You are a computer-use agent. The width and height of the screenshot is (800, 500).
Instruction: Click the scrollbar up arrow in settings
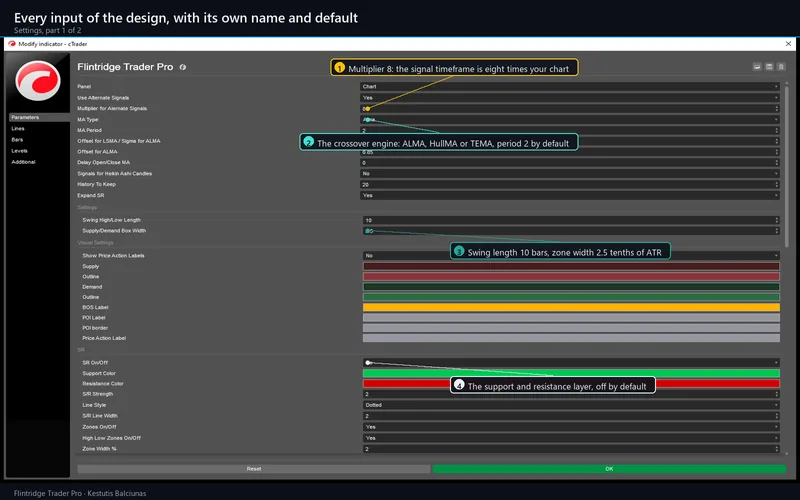coord(786,83)
